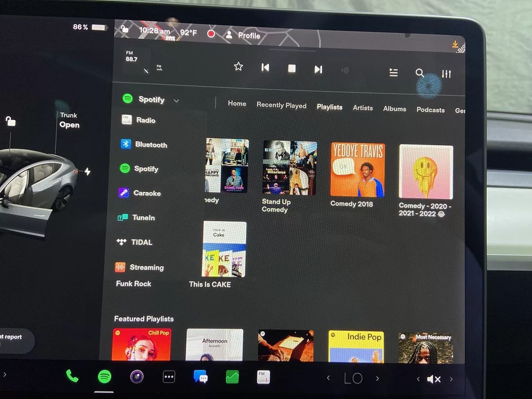Skip to previous track
The image size is (532, 399).
pyautogui.click(x=265, y=67)
